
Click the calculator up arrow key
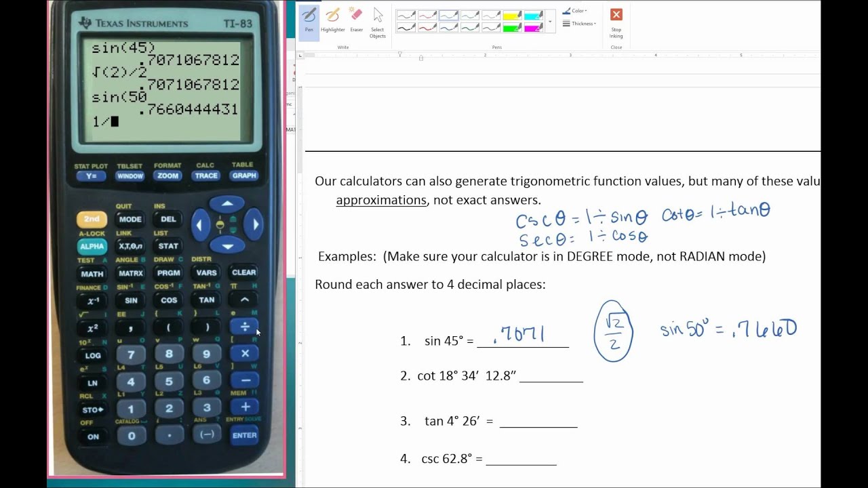pyautogui.click(x=227, y=203)
